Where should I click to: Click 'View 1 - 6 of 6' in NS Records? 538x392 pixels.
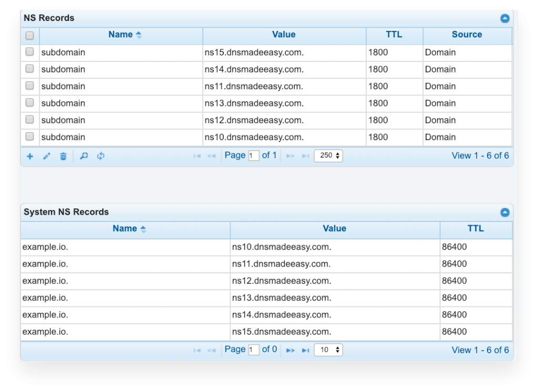[480, 156]
